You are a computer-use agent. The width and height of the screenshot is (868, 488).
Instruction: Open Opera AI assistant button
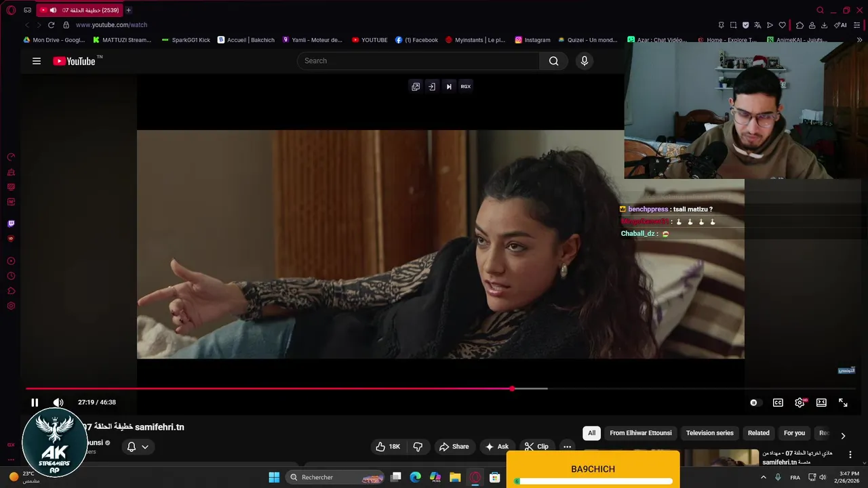click(840, 25)
